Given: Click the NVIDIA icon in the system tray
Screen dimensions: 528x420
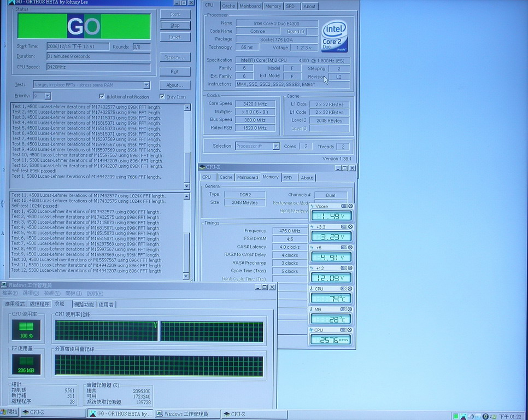Looking at the screenshot, I should click(494, 416).
